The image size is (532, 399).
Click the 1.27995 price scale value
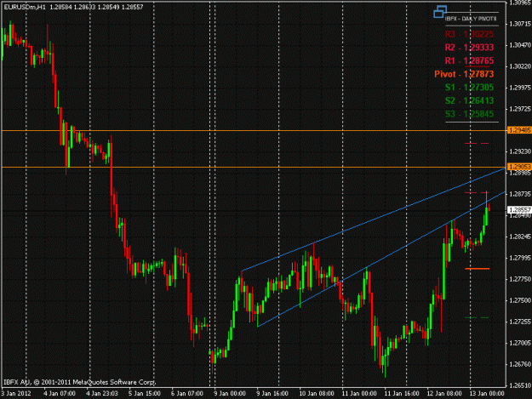click(520, 258)
